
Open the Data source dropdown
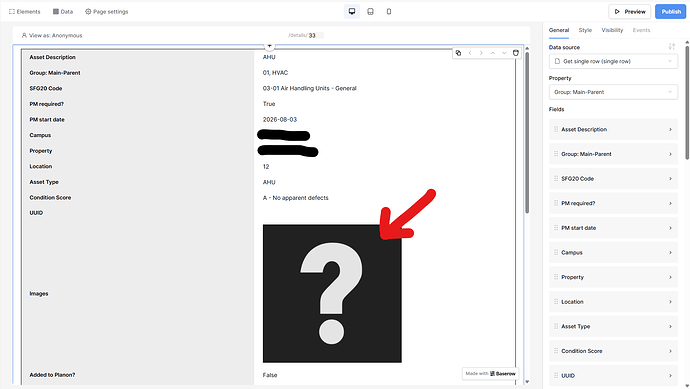613,61
